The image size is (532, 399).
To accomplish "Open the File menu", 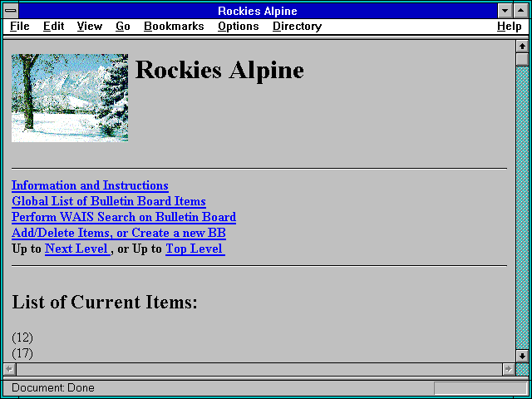I will [x=20, y=26].
